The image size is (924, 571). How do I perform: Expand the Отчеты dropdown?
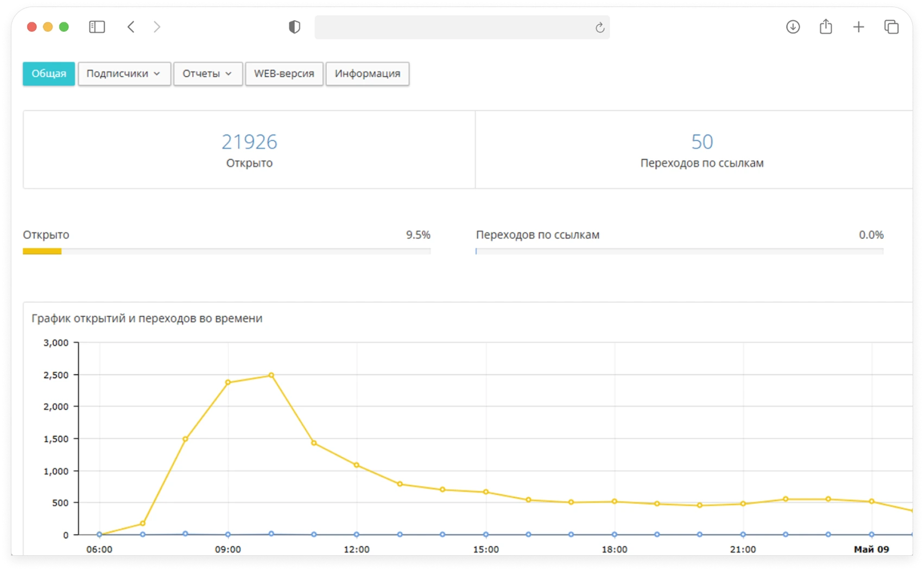coord(207,74)
